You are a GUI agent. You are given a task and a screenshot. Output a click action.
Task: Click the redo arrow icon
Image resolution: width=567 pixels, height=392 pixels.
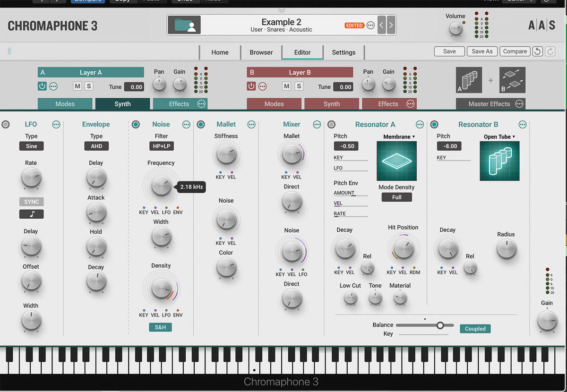[x=550, y=51]
